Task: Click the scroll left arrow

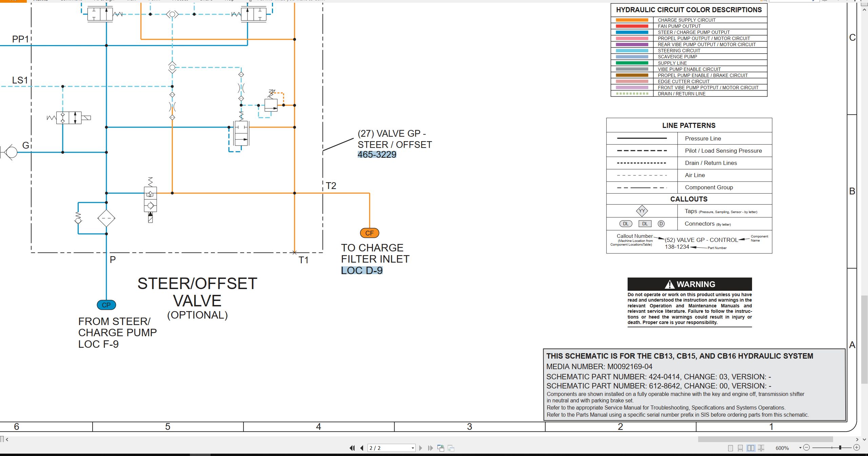Action: pyautogui.click(x=7, y=439)
